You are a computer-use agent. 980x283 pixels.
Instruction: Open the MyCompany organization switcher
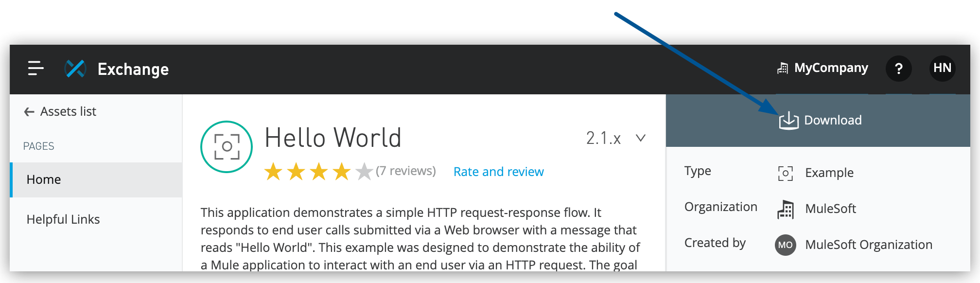pyautogui.click(x=822, y=68)
